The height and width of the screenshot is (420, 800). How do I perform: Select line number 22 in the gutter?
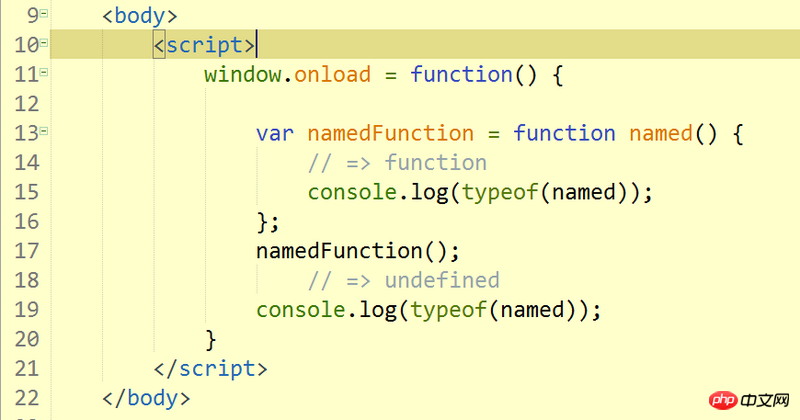pos(27,398)
